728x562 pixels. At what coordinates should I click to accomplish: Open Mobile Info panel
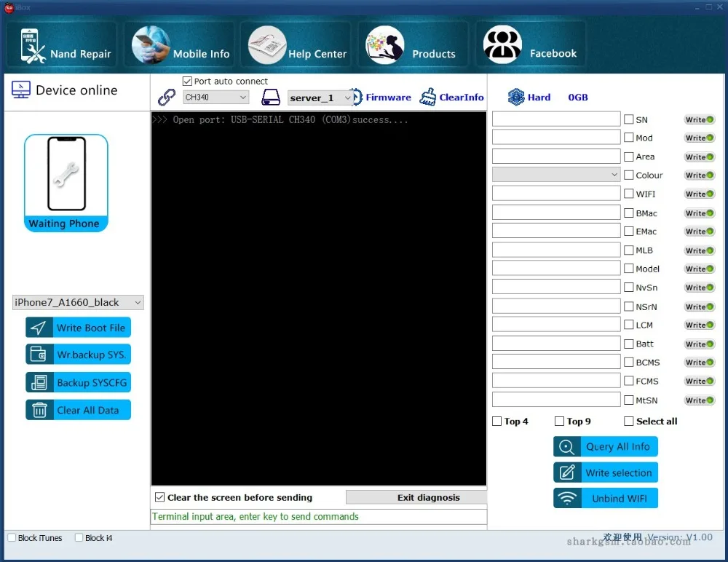pos(179,44)
